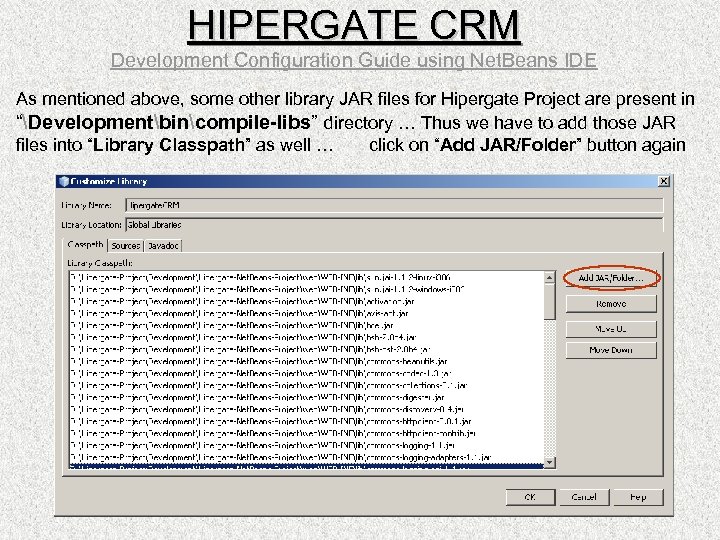Switch to the Sources tab
Image resolution: width=720 pixels, height=540 pixels.
pyautogui.click(x=125, y=246)
